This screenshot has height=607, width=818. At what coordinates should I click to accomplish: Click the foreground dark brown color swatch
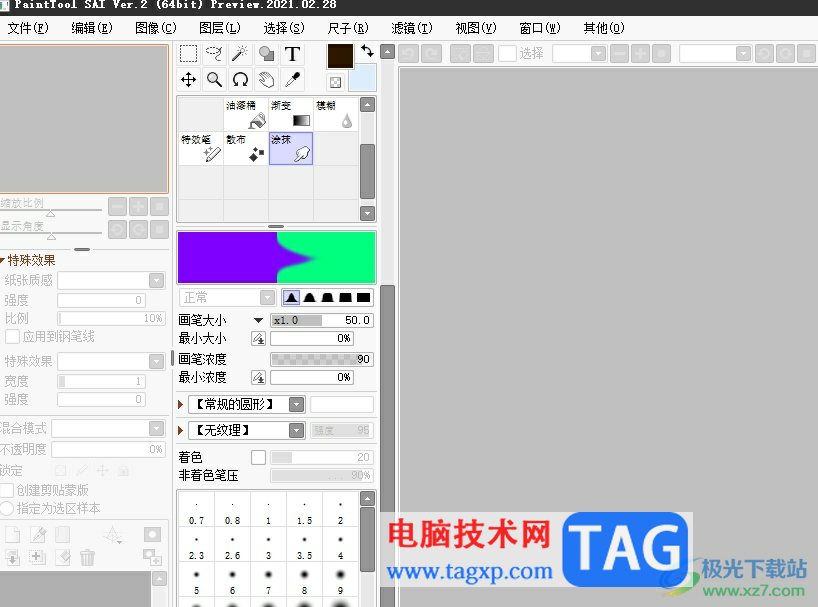[340, 56]
